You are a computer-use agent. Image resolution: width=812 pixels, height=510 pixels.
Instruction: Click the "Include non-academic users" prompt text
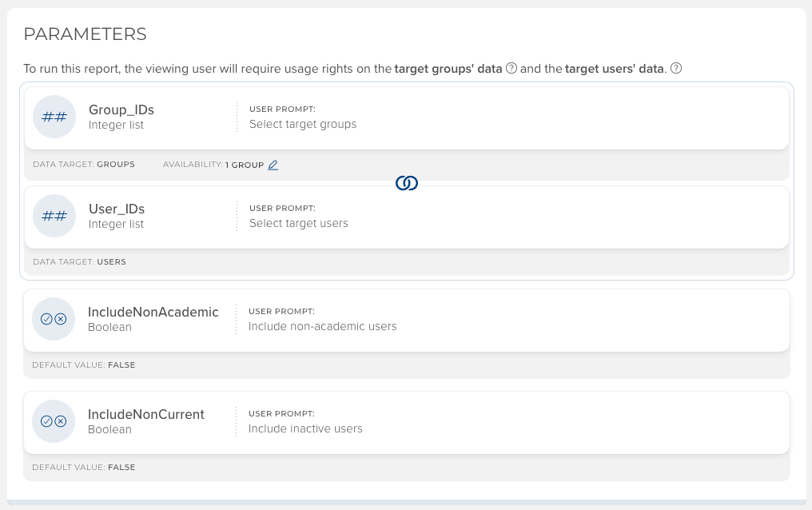[322, 326]
